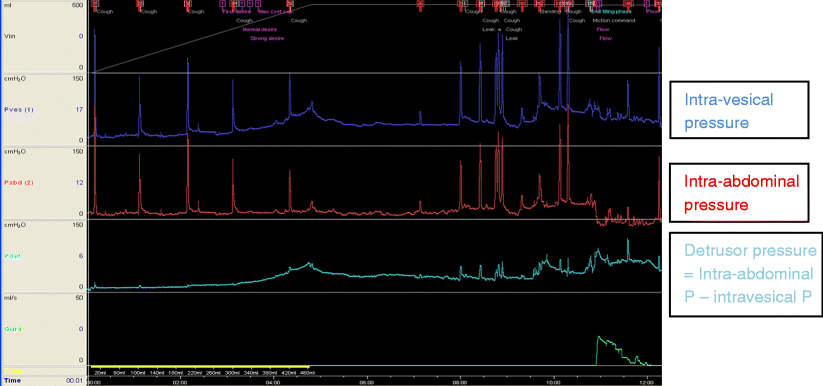This screenshot has height=386, width=823.
Task: Click the Pdet channel label
Action: pyautogui.click(x=10, y=256)
